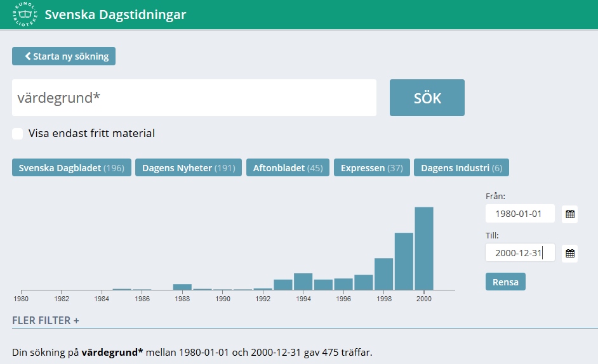
Task: Focus the Till date field 2000-12-31
Action: (x=520, y=253)
